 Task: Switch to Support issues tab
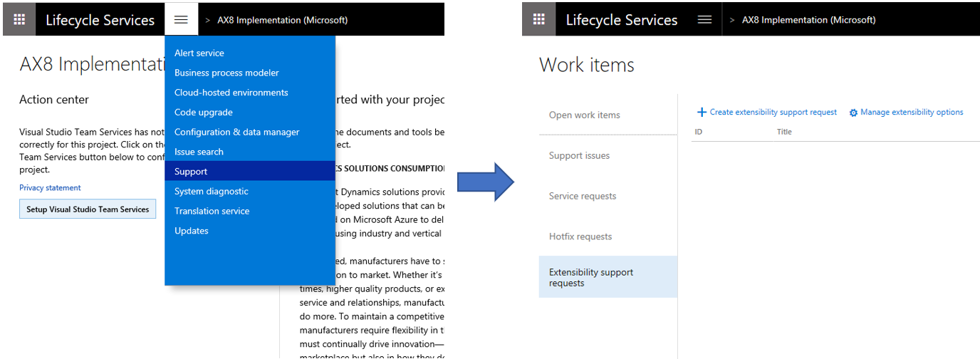608,155
